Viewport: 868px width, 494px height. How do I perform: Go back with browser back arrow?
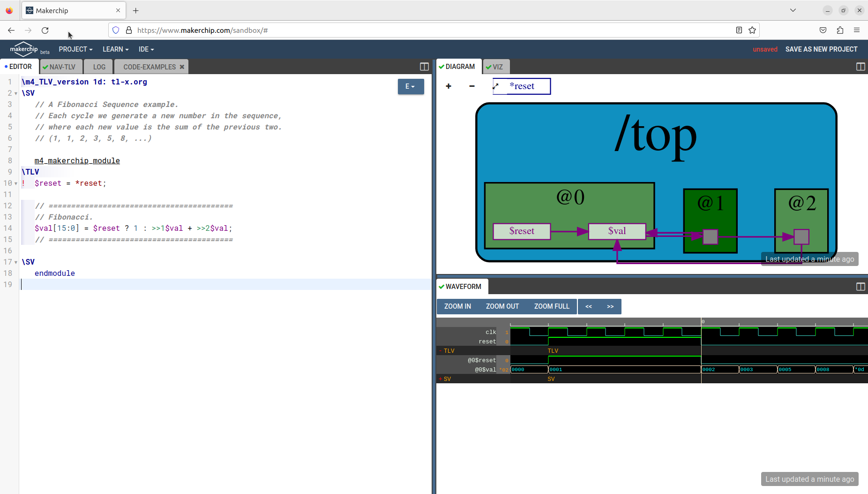pyautogui.click(x=11, y=30)
